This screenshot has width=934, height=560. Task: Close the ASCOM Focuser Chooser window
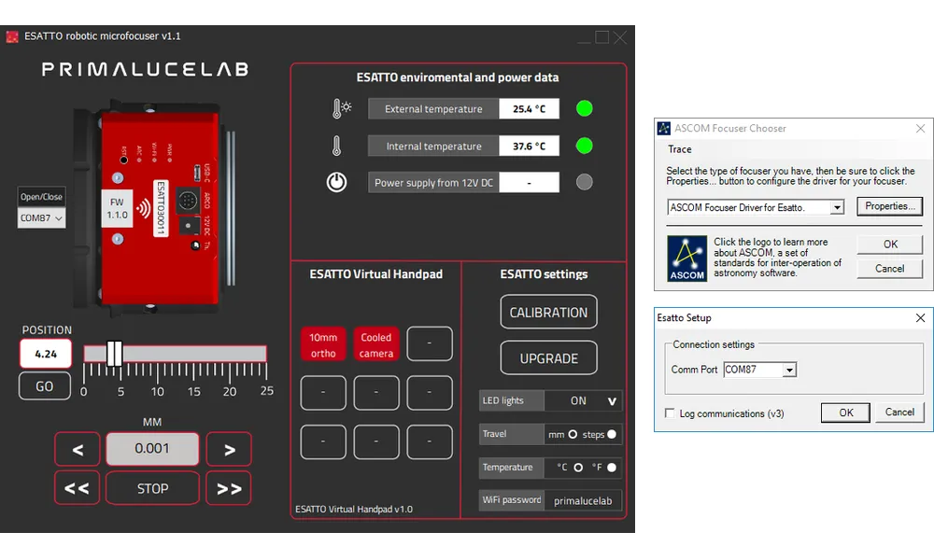(920, 128)
